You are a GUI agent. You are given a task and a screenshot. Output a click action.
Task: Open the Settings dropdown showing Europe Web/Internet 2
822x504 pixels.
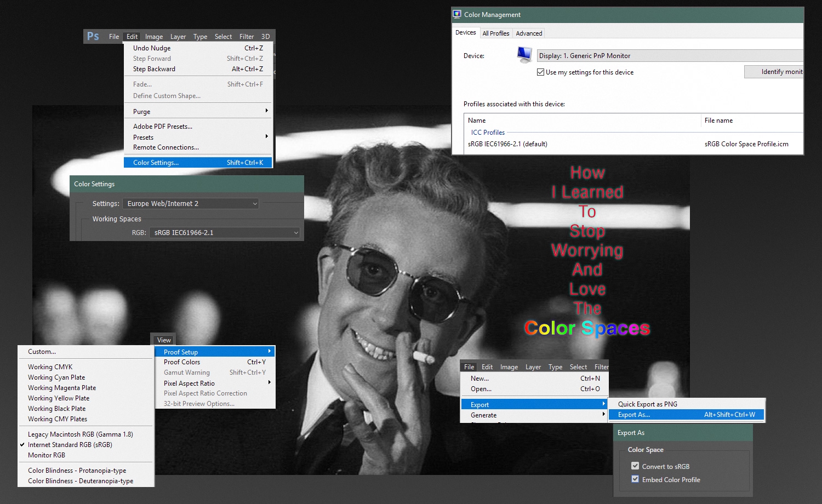click(191, 203)
